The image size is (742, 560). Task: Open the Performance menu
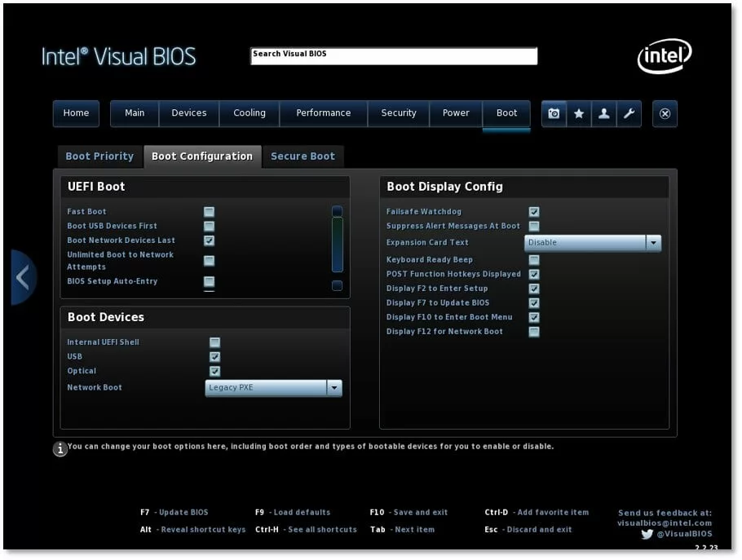[x=323, y=113]
